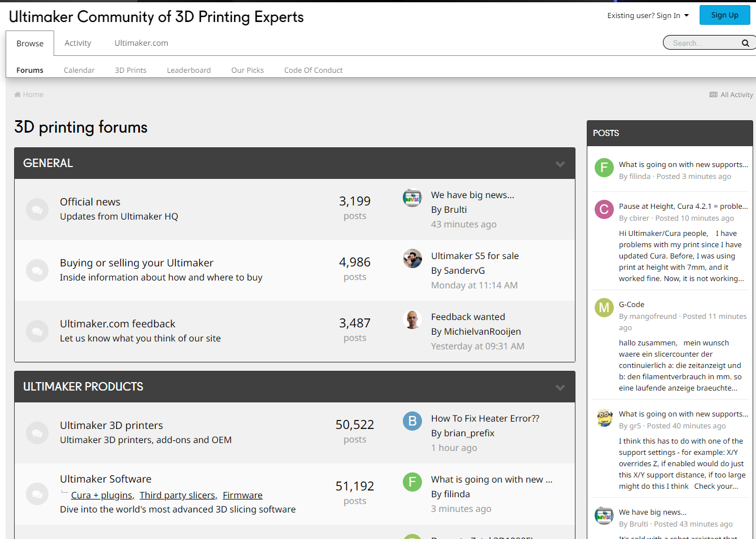This screenshot has height=539, width=756.
Task: Open mangofreund profile link in sidebar
Action: (x=653, y=316)
